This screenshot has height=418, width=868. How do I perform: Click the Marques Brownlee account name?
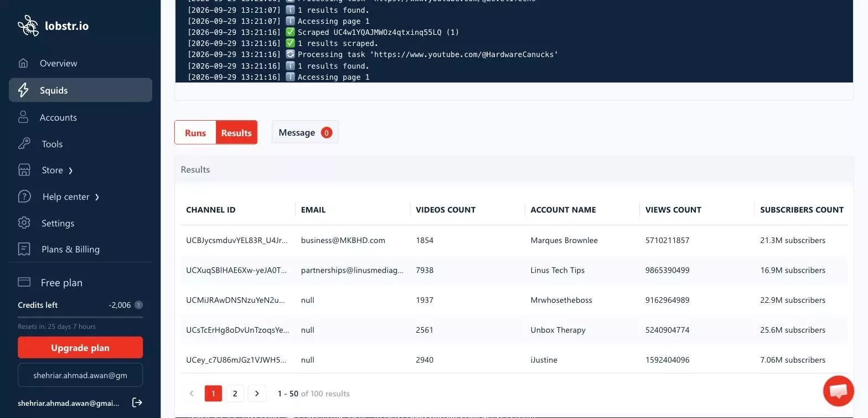(564, 240)
